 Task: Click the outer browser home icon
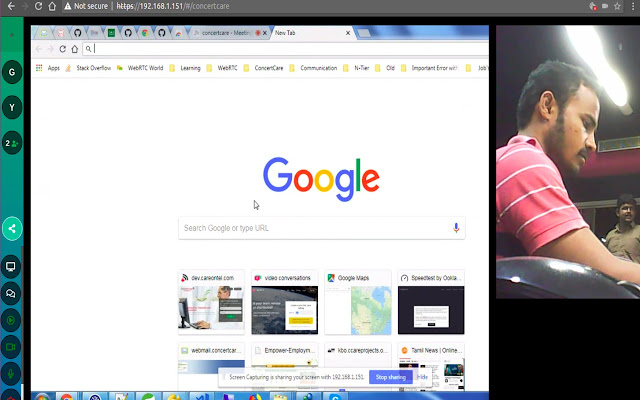[52, 6]
